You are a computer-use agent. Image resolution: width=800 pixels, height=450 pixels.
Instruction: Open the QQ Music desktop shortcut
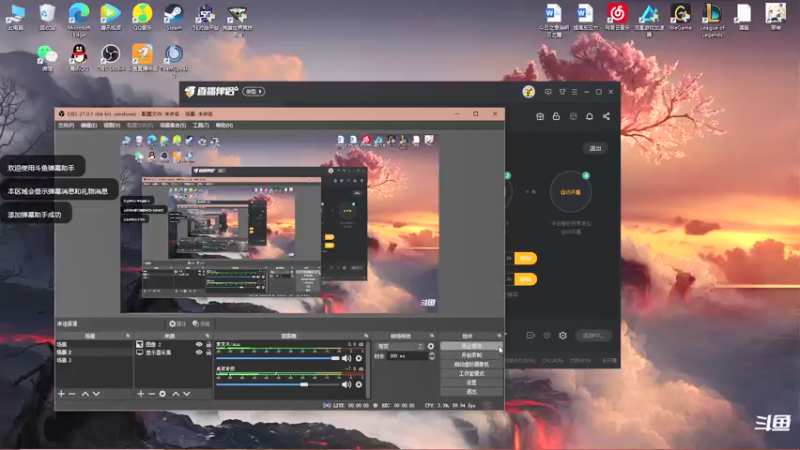pyautogui.click(x=142, y=17)
